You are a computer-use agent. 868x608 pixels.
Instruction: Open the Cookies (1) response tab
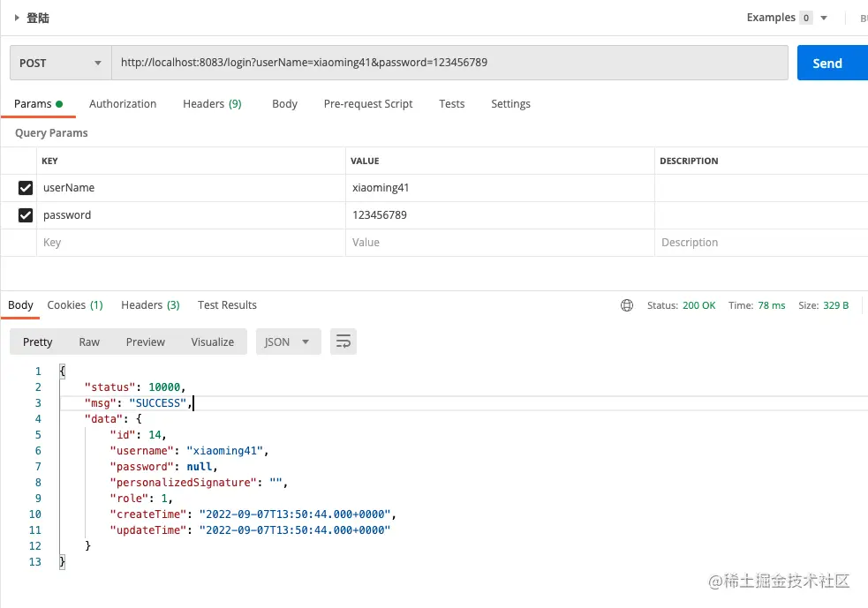coord(75,305)
